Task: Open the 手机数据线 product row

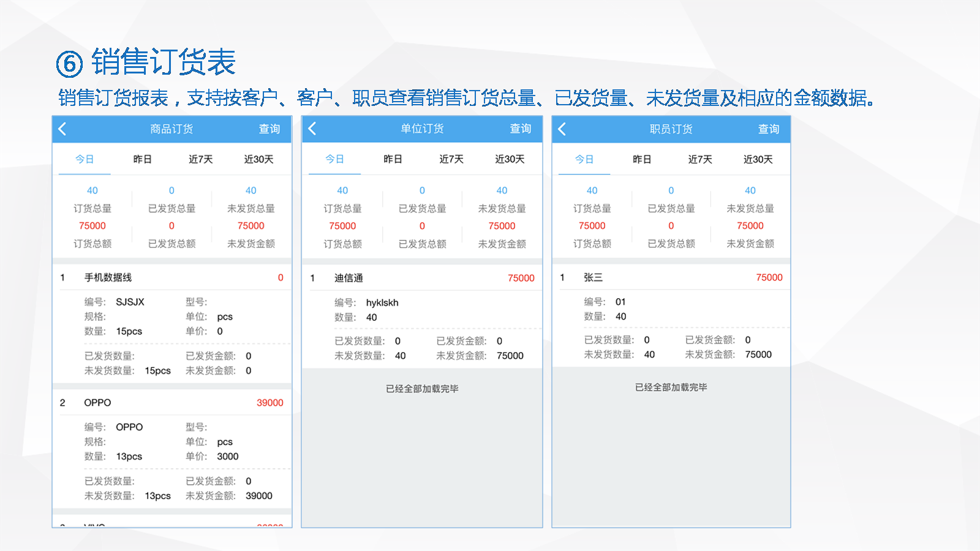Action: pyautogui.click(x=171, y=277)
